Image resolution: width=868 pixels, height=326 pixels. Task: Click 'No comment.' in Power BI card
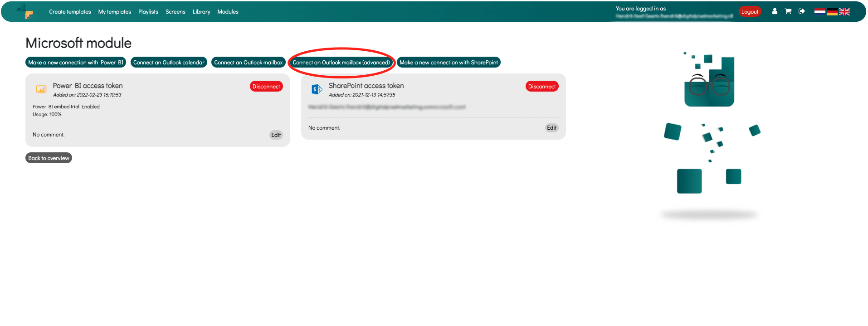(x=49, y=135)
